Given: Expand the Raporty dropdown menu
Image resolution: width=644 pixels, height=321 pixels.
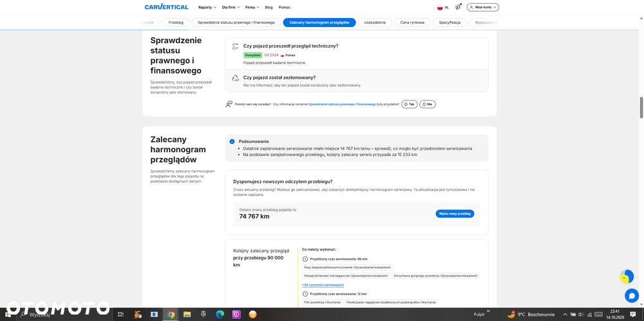Looking at the screenshot, I should [207, 7].
